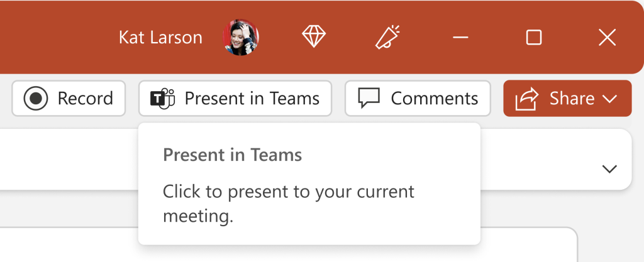This screenshot has width=644, height=262.
Task: Click the Comments speech bubble icon
Action: coord(369,99)
